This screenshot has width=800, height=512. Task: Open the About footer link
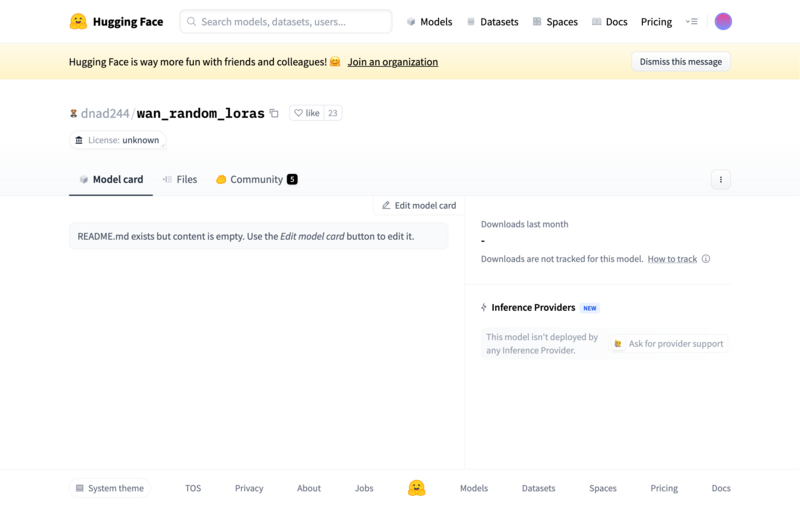coord(309,489)
